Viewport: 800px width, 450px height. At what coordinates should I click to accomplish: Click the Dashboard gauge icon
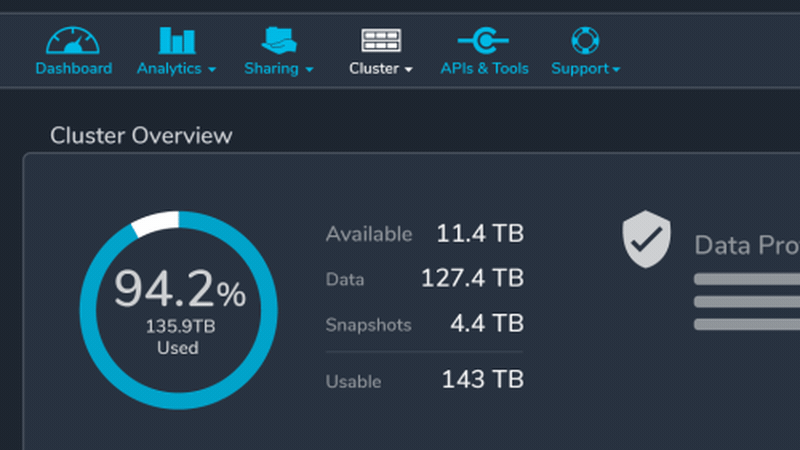(73, 40)
